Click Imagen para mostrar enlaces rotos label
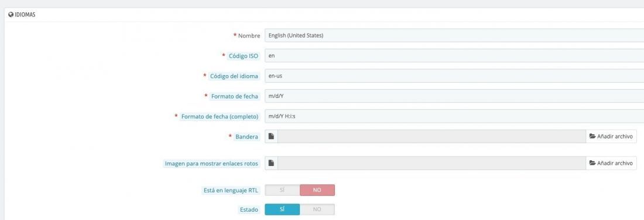644x220 pixels. point(211,164)
